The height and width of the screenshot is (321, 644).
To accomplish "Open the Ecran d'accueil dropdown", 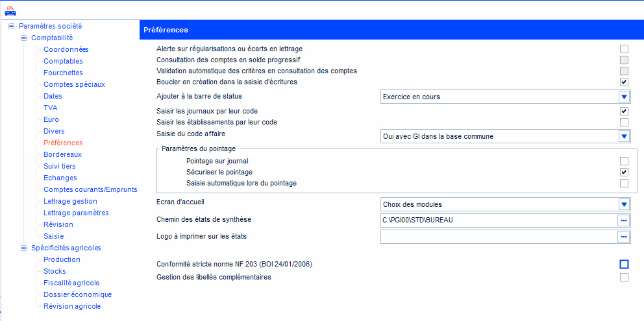I will [624, 204].
